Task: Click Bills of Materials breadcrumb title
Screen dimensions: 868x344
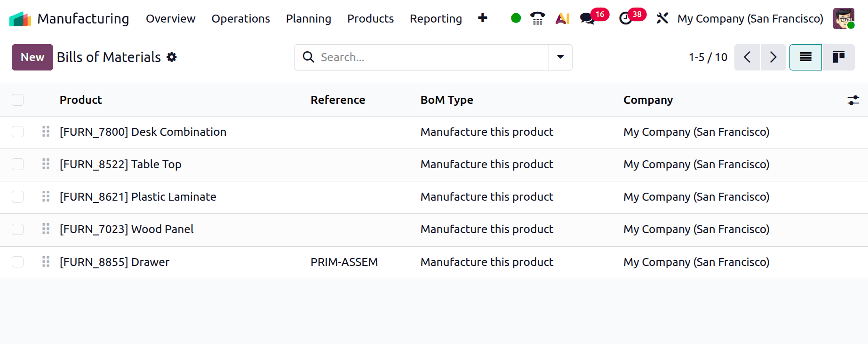Action: click(x=109, y=57)
